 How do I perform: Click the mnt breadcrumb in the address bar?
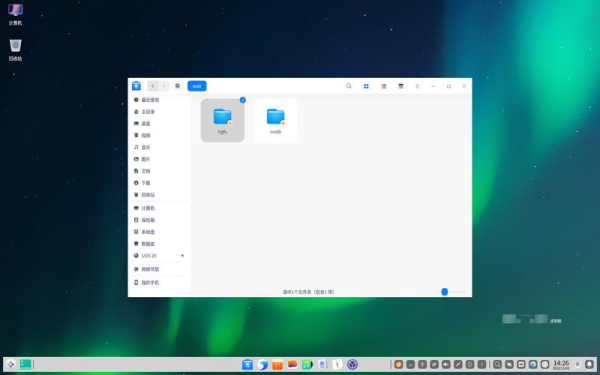pos(197,86)
